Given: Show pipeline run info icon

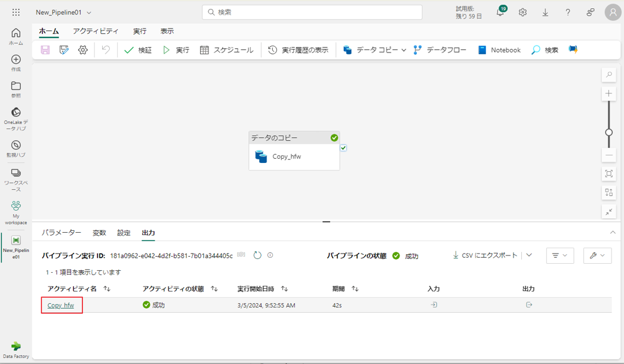Looking at the screenshot, I should pyautogui.click(x=270, y=255).
